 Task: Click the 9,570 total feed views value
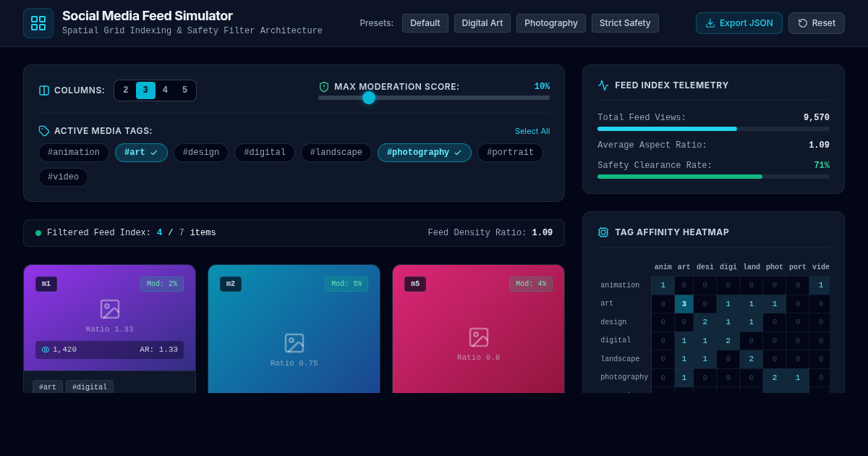pos(817,118)
